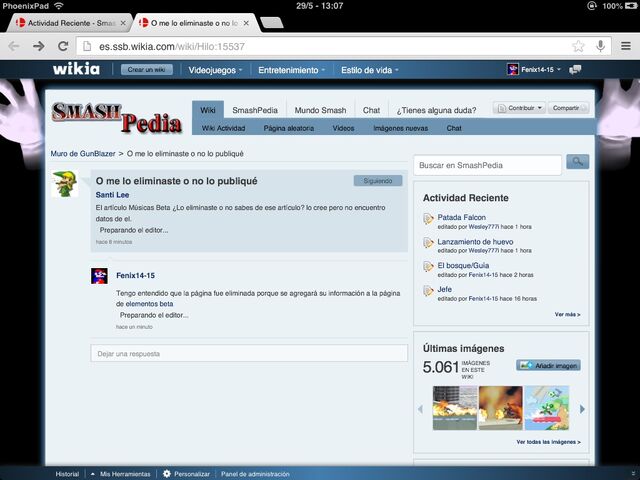
Task: Open the notifications speech bubble icon
Action: pos(575,70)
